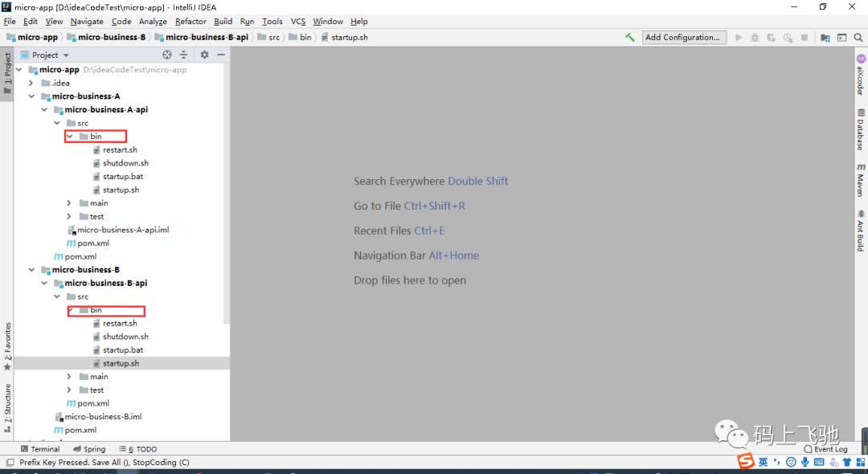Open the Database tool window
This screenshot has width=868, height=474.
(x=860, y=130)
